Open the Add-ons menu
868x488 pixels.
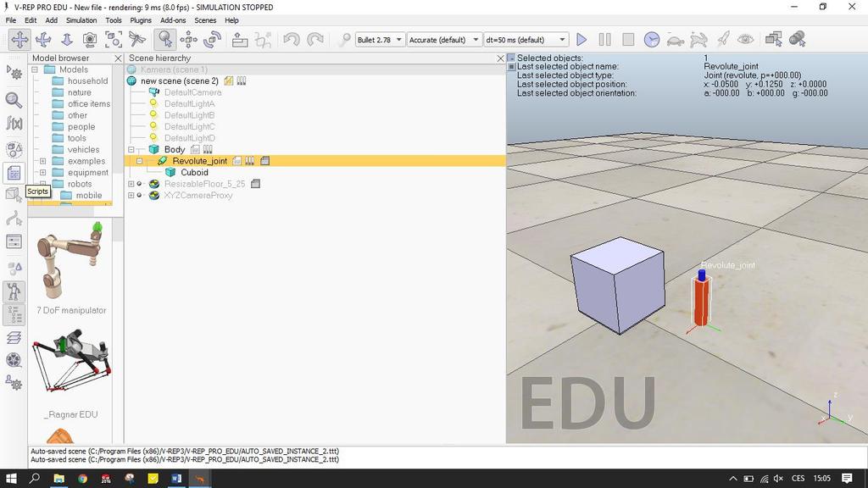pos(173,20)
